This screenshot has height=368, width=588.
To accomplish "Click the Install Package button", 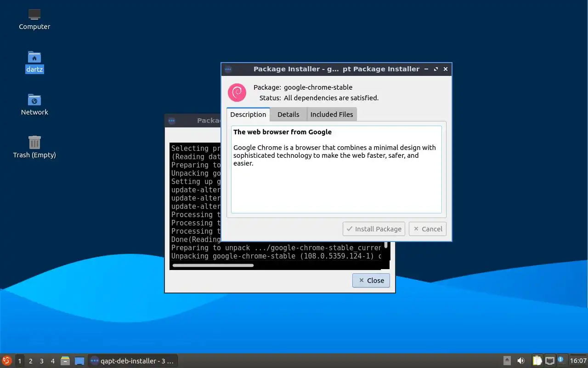I will [x=374, y=229].
